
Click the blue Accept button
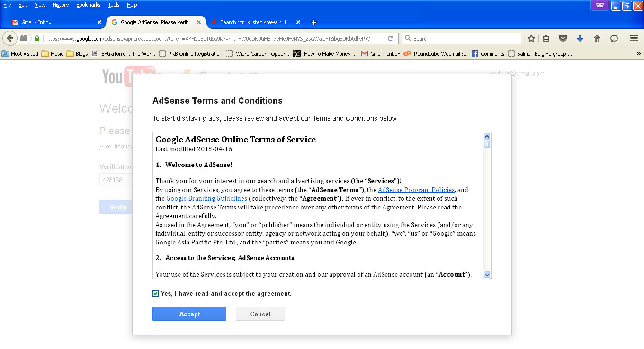point(189,314)
